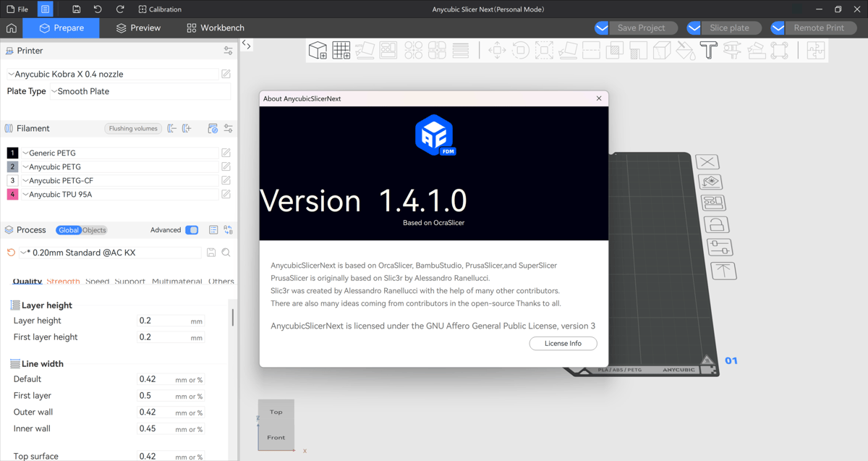Image resolution: width=868 pixels, height=461 pixels.
Task: Select the Lay on face tool
Action: pyautogui.click(x=568, y=50)
